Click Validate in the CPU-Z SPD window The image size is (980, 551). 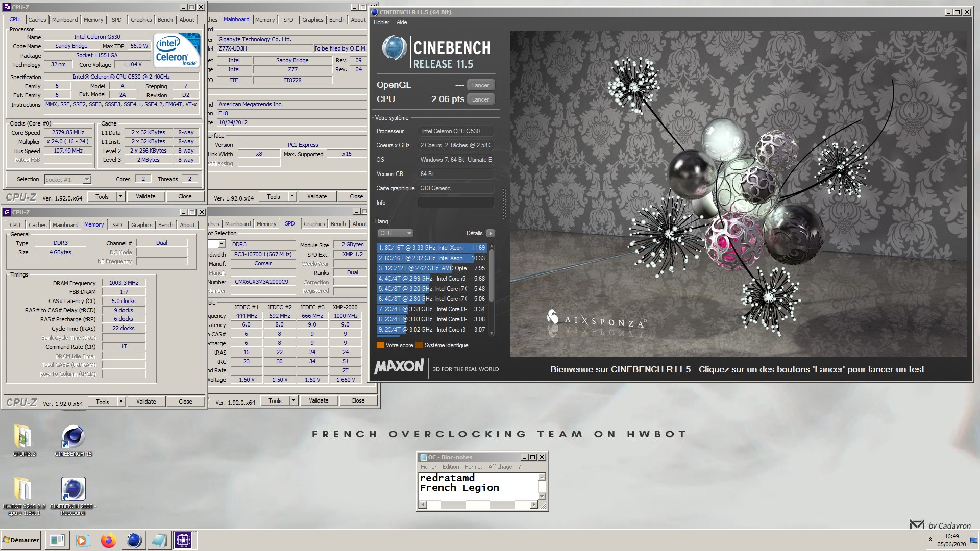click(x=318, y=400)
